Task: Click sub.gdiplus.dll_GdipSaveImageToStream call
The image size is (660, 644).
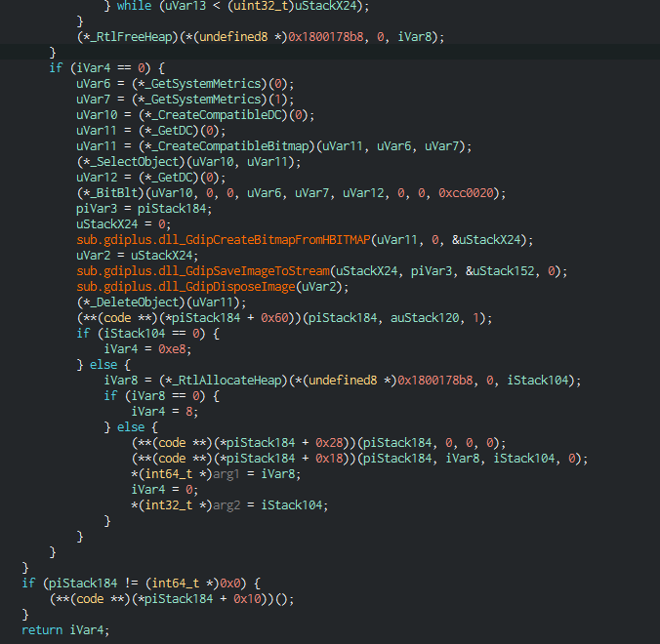Action: tap(203, 271)
